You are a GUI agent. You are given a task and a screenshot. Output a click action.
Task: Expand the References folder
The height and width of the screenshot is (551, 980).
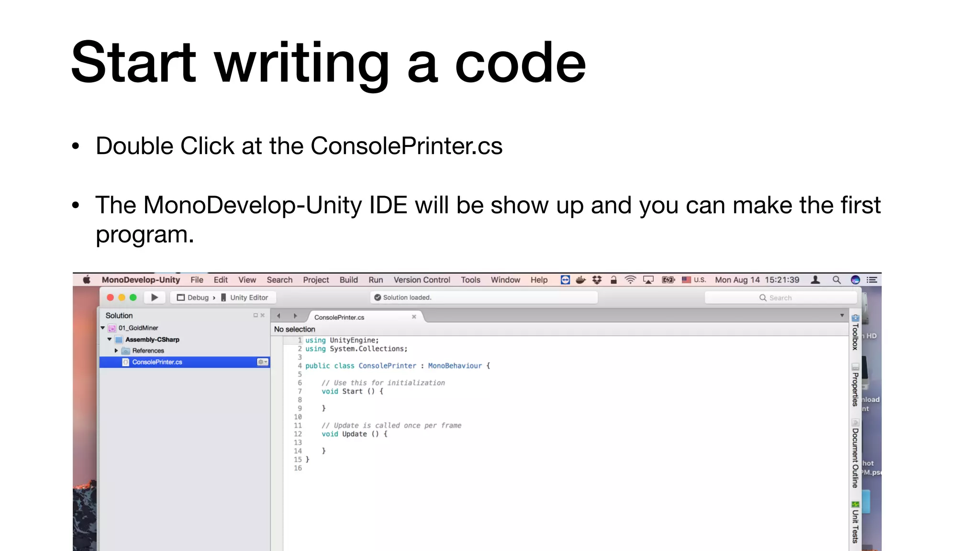pyautogui.click(x=116, y=351)
